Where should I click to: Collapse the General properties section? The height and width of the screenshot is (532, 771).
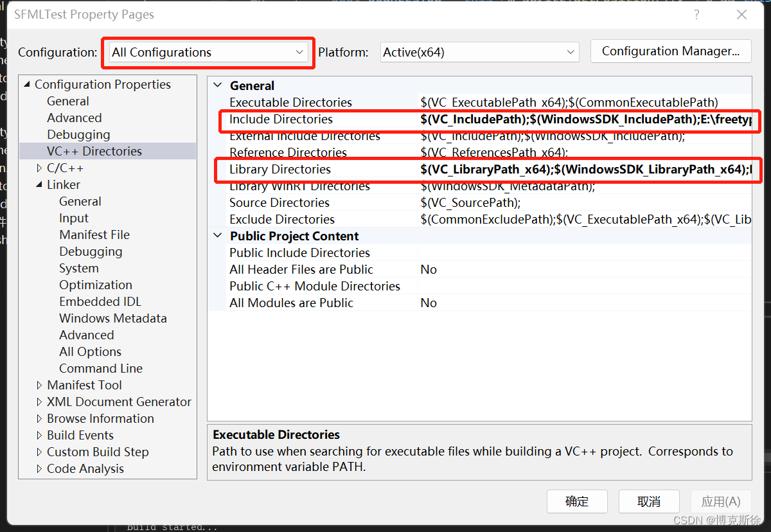(x=217, y=85)
